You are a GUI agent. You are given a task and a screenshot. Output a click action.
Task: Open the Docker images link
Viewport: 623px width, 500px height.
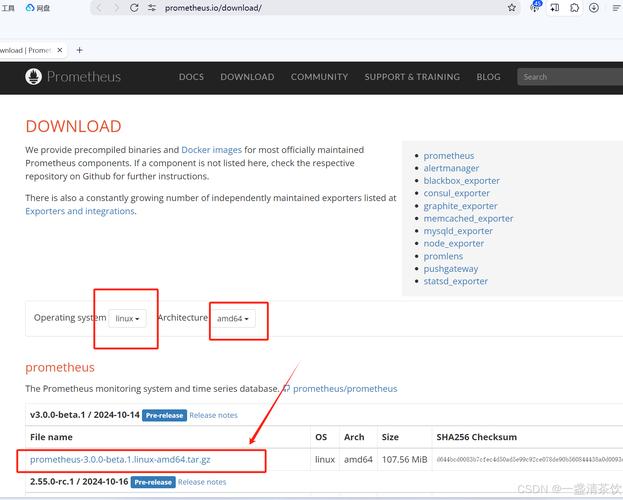click(x=211, y=150)
